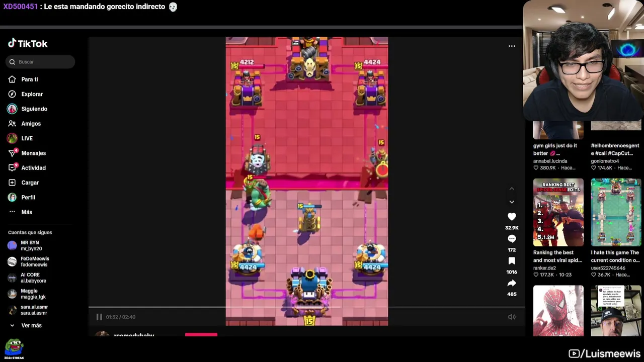Click '#elhombrenoesgente' caption text
Viewport: 644px width, 362px height.
[x=615, y=149]
